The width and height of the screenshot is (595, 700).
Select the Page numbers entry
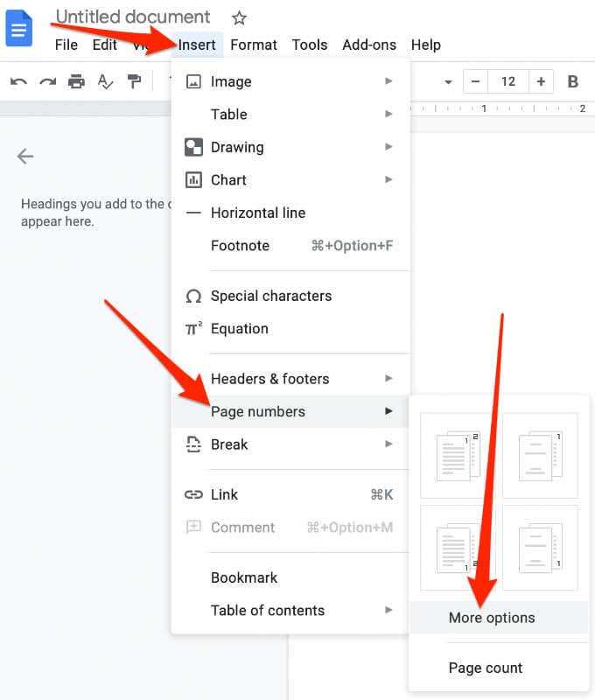pos(290,411)
